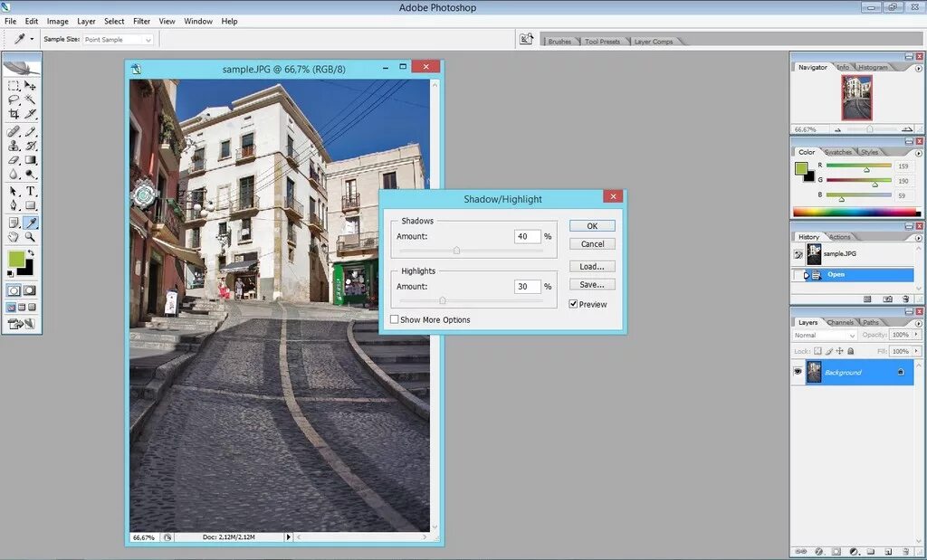The height and width of the screenshot is (560, 927).
Task: Reset default foreground and background colors
Action: coord(10,273)
